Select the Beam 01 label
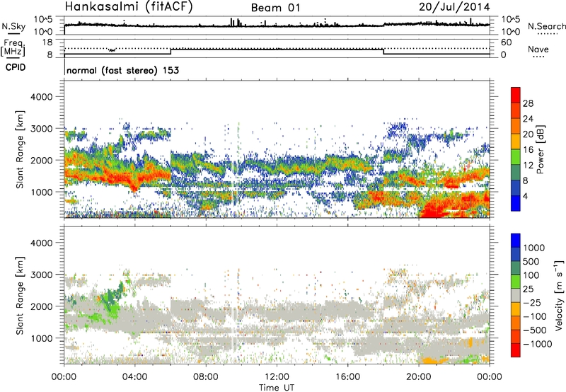 click(275, 8)
